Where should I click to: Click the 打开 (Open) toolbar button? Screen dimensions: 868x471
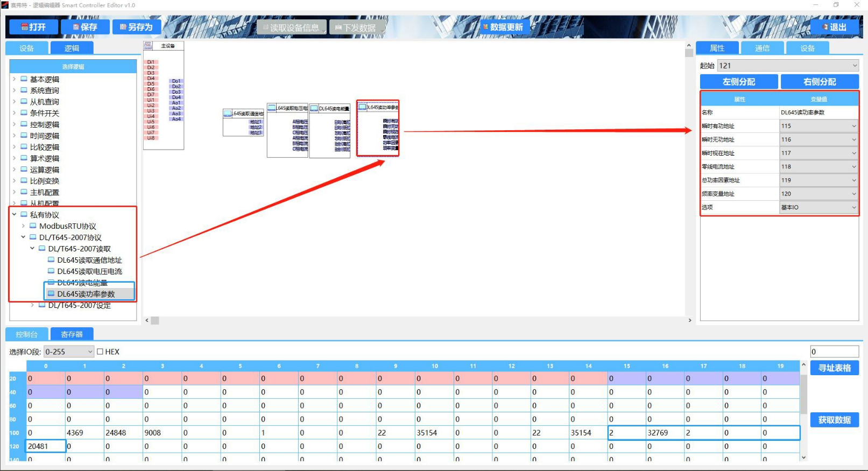point(33,27)
